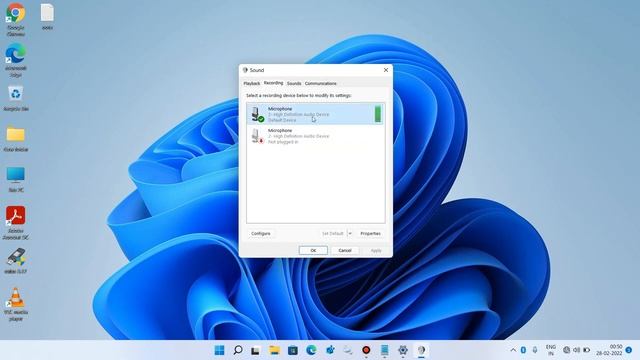Switch to the Playback tab
Screen dimensions: 640x360
pos(251,83)
